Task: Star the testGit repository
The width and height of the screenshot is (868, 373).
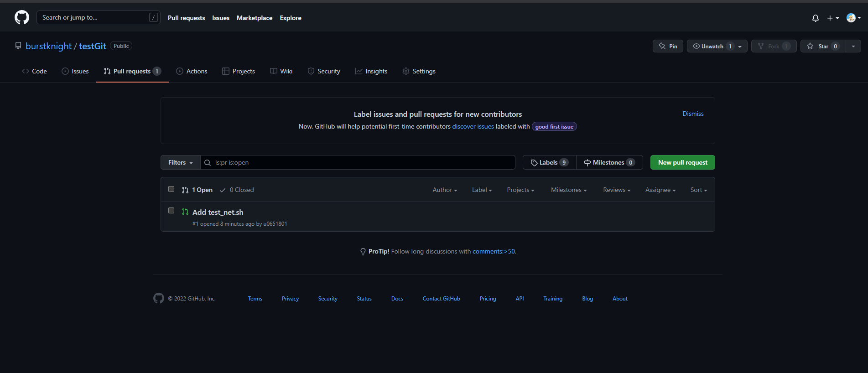Action: (x=822, y=46)
